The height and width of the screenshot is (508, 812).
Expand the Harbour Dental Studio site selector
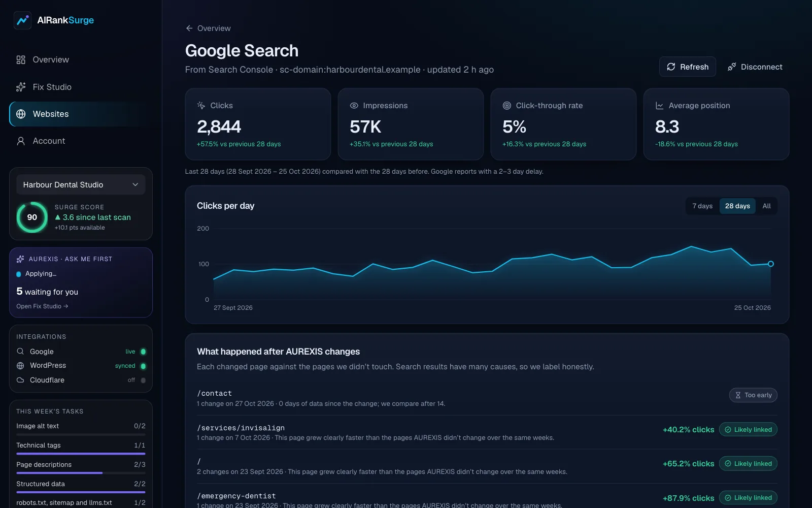pos(81,184)
